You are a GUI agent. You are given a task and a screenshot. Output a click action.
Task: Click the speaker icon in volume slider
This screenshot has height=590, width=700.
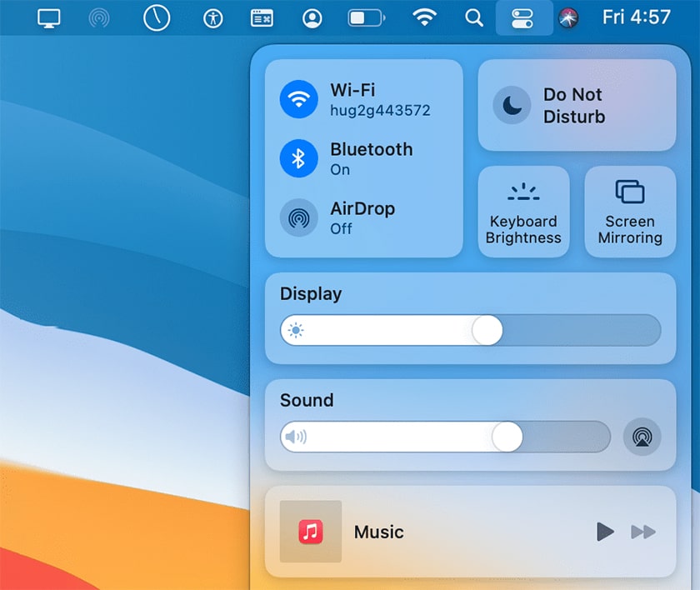(x=296, y=437)
